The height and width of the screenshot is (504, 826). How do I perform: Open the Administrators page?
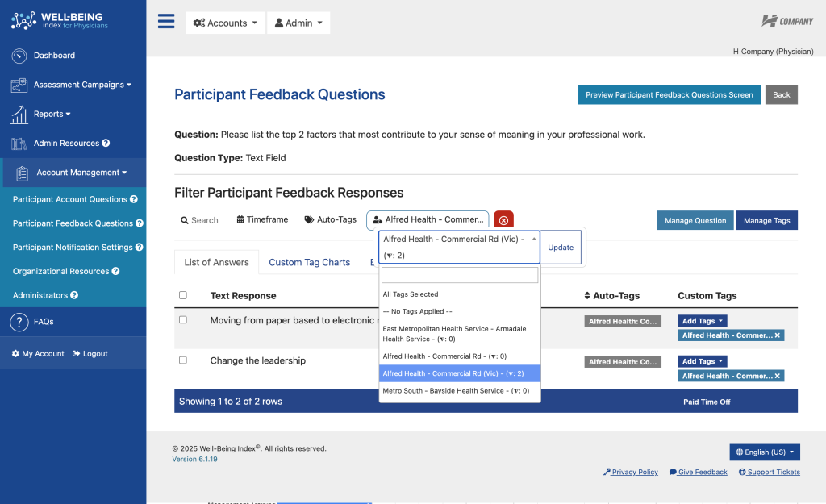tap(40, 295)
